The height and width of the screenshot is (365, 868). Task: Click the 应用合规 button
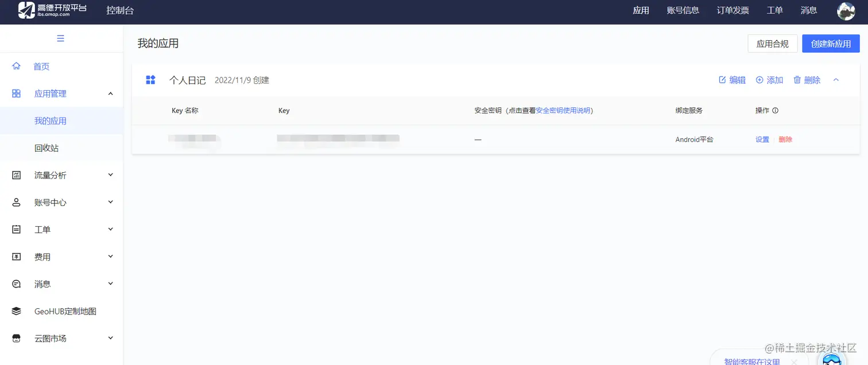point(772,43)
